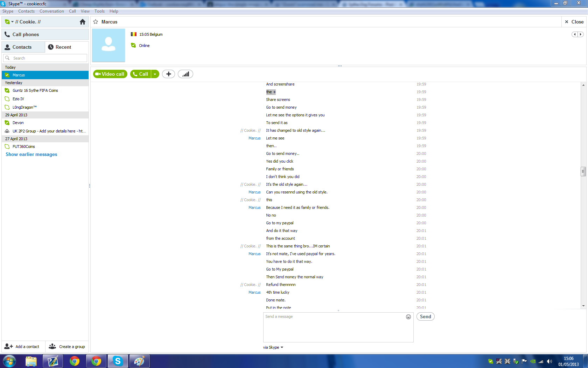
Task: Open the status dropdown beside // Cookie. //
Action: (x=13, y=22)
